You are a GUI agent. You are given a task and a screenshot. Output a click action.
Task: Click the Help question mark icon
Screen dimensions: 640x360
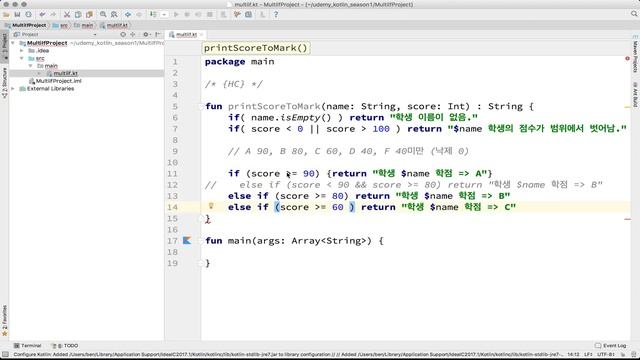[x=276, y=14]
